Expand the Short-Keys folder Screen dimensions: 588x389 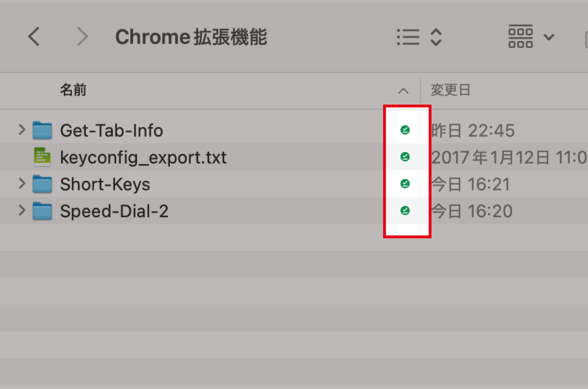pyautogui.click(x=21, y=184)
